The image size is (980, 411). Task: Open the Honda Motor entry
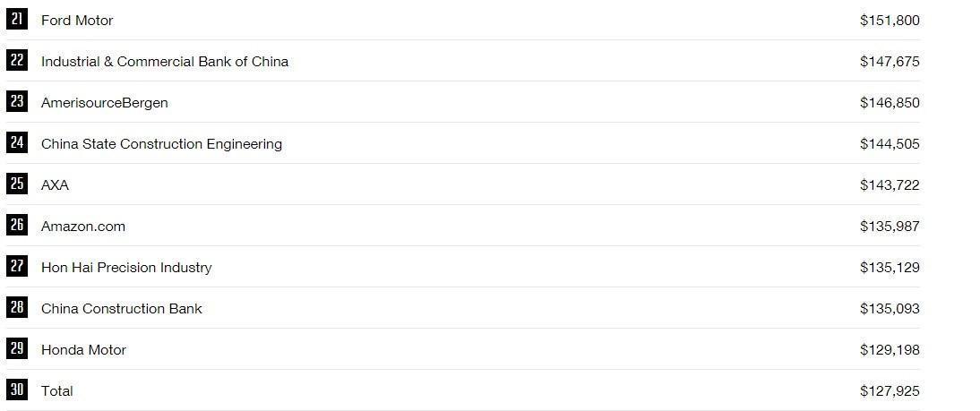point(83,350)
